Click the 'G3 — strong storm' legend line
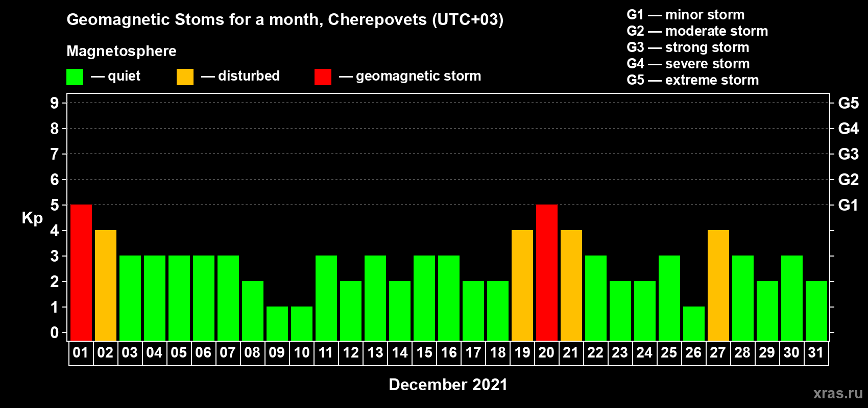868x408 pixels. (688, 47)
